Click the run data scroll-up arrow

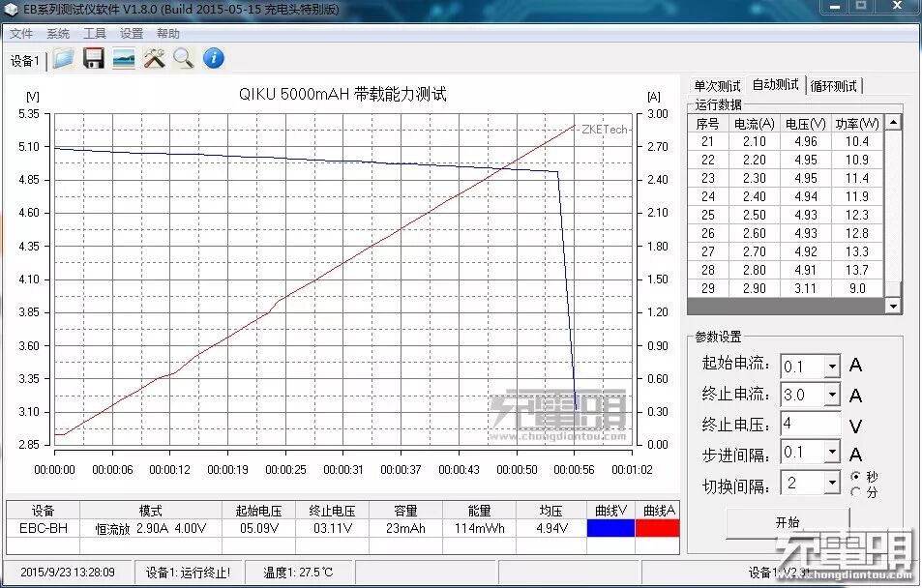pyautogui.click(x=893, y=122)
